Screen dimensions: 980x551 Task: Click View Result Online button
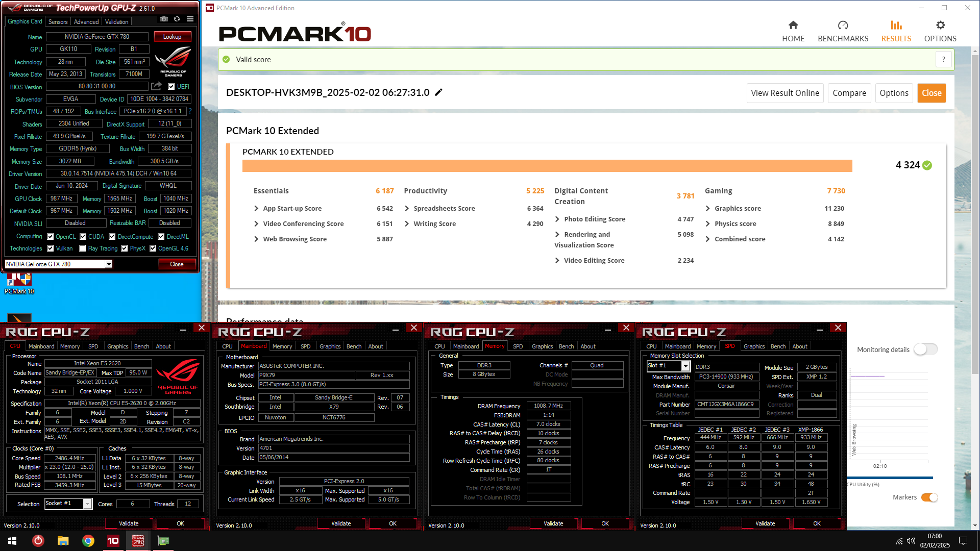click(785, 93)
